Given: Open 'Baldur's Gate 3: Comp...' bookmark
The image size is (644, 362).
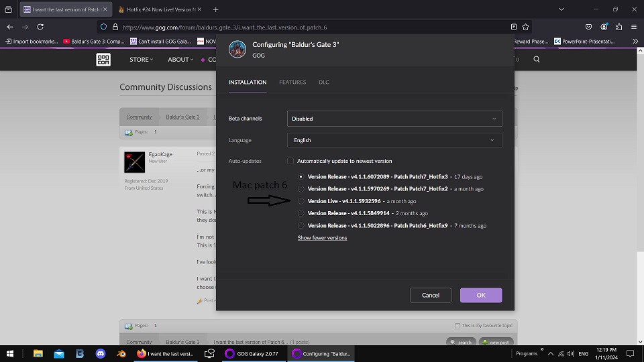Looking at the screenshot, I should pos(94,41).
